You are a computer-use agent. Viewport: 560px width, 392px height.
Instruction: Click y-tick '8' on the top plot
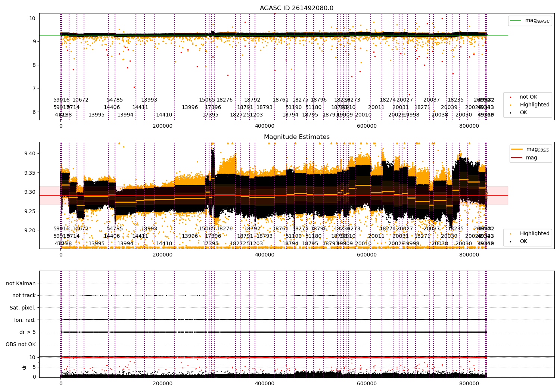pyautogui.click(x=34, y=65)
